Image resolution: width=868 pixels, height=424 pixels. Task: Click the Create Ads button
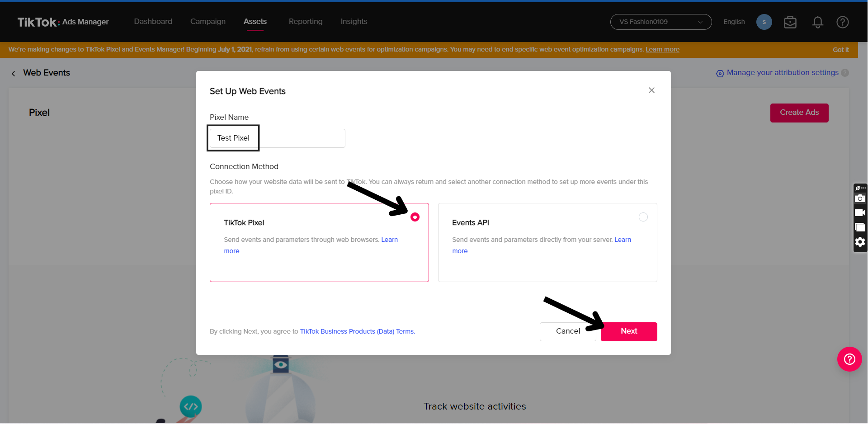(799, 113)
